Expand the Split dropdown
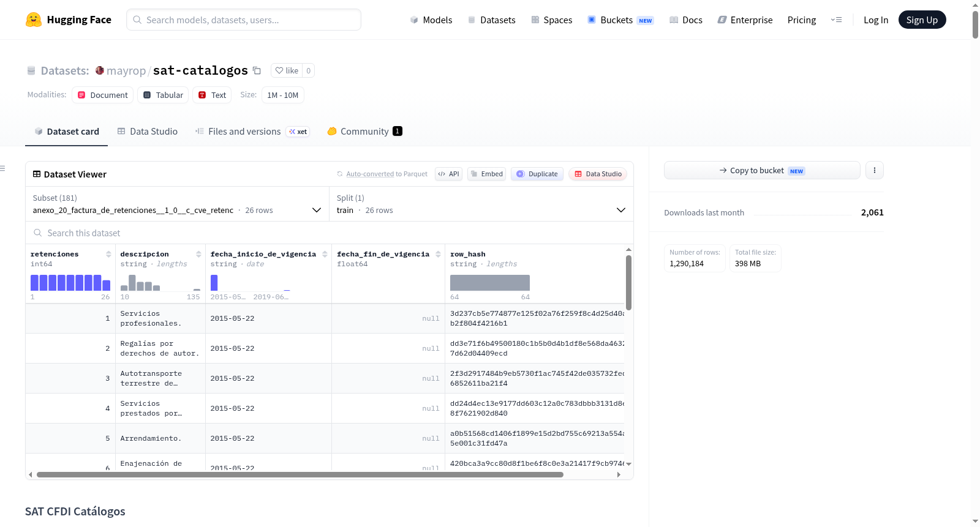980x527 pixels. (481, 204)
